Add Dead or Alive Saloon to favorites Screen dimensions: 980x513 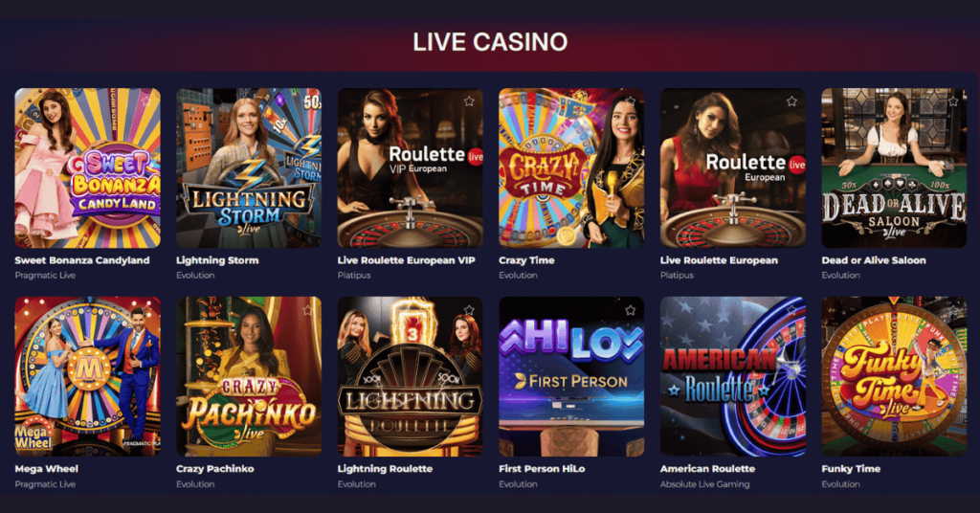[952, 101]
